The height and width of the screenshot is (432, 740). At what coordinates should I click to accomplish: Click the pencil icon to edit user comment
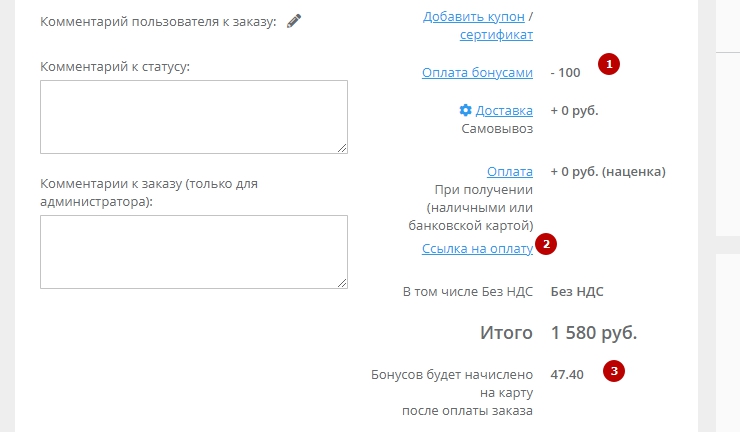294,22
